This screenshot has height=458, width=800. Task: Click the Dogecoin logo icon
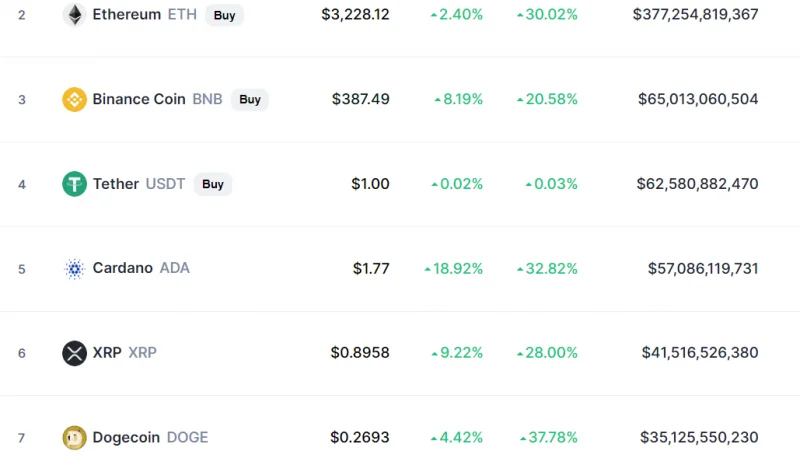coord(74,437)
